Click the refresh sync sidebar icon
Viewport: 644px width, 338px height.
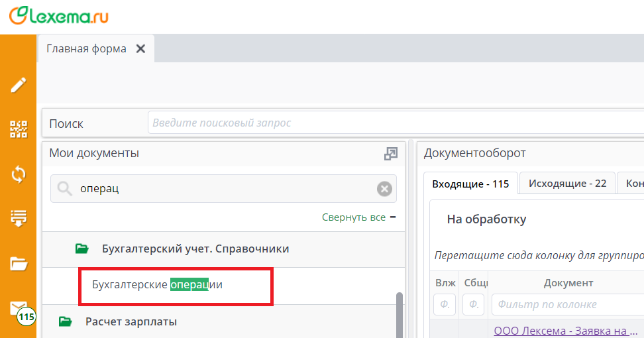click(18, 174)
